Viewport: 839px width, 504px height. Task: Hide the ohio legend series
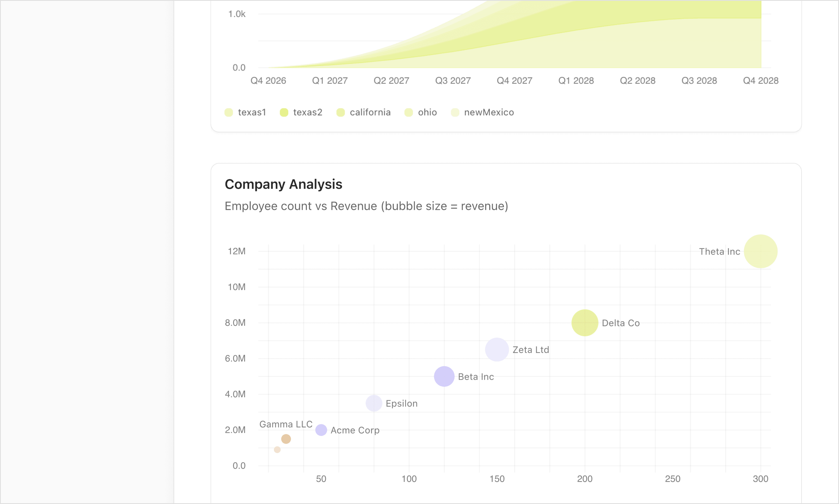427,112
